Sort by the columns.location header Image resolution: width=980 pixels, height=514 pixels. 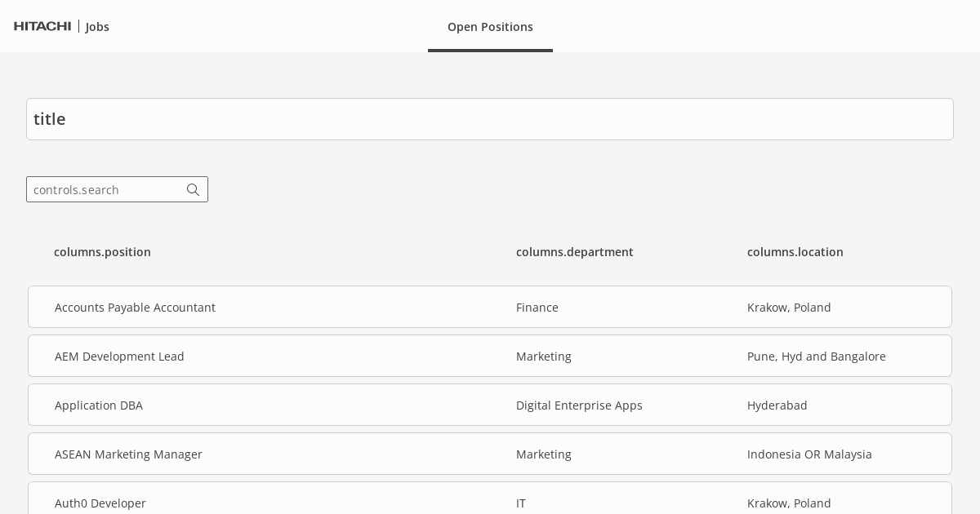pyautogui.click(x=795, y=252)
